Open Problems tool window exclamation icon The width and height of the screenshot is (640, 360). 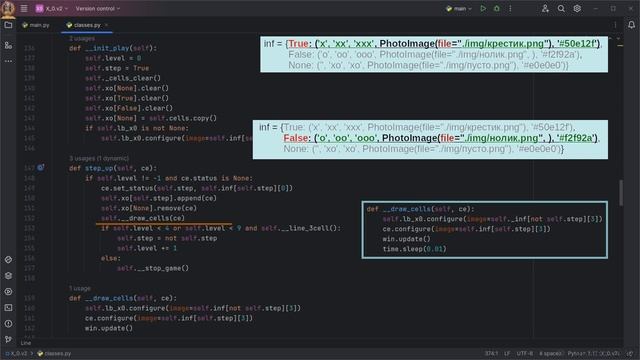tap(8, 324)
